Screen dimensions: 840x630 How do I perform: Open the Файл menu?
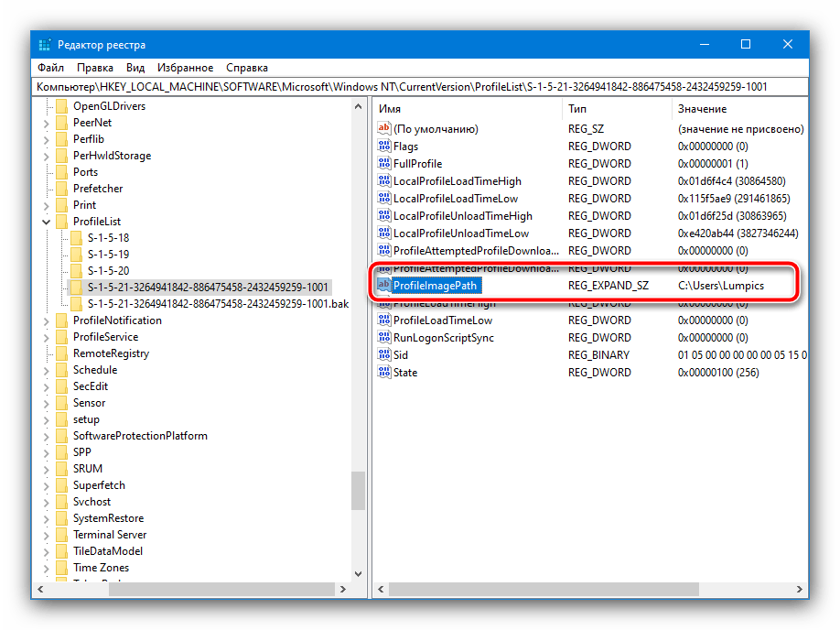point(50,68)
